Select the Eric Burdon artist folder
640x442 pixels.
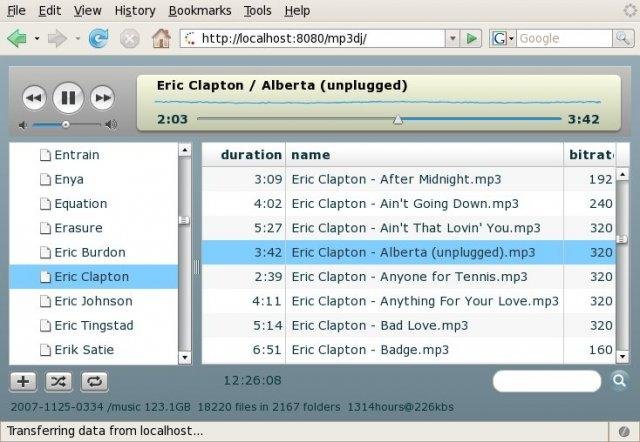pos(94,252)
